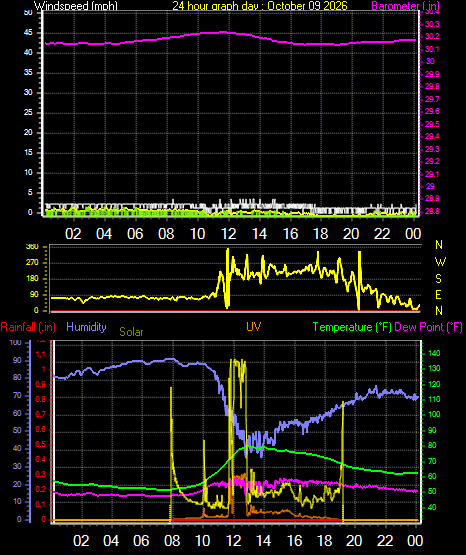The image size is (466, 555).
Task: Click "1.1" on the red rainfall scale
Action: (41, 354)
